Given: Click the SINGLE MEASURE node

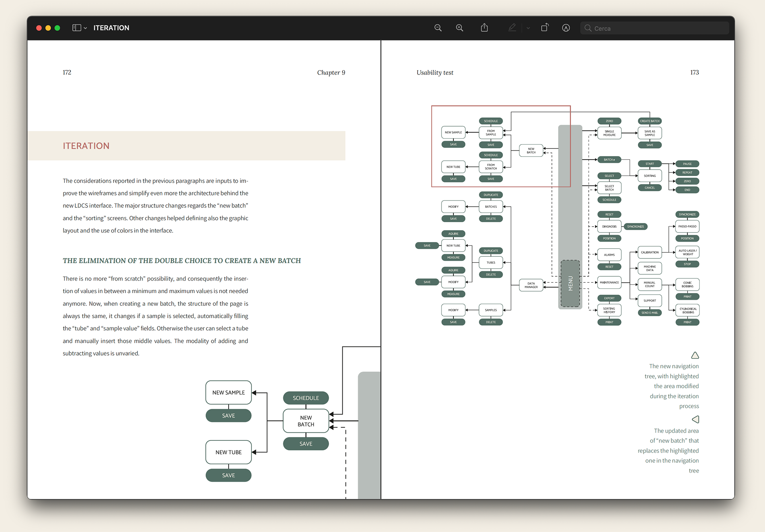Looking at the screenshot, I should click(609, 133).
